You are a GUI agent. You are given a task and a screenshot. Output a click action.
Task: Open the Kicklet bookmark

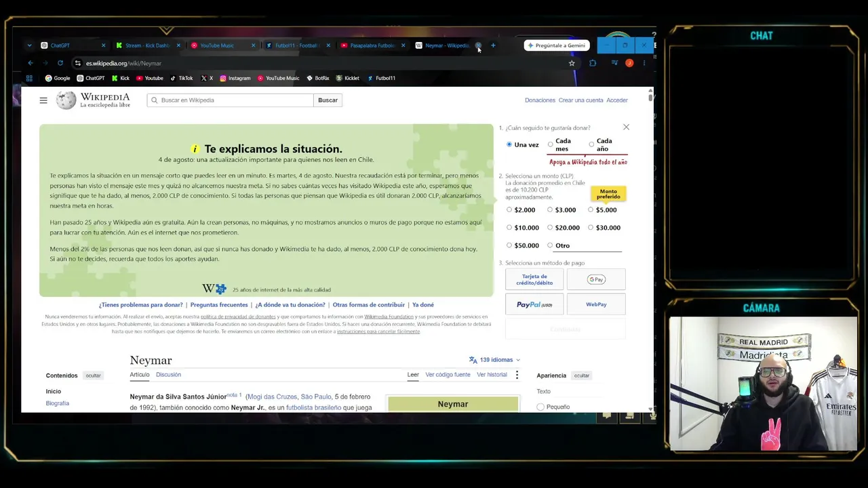pos(347,78)
